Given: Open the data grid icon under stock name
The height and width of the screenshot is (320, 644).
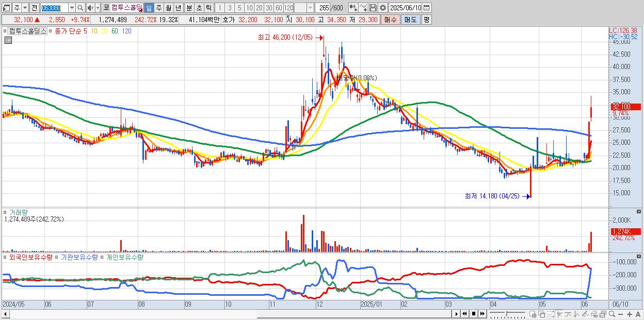Looking at the screenshot, I should pyautogui.click(x=8, y=40).
